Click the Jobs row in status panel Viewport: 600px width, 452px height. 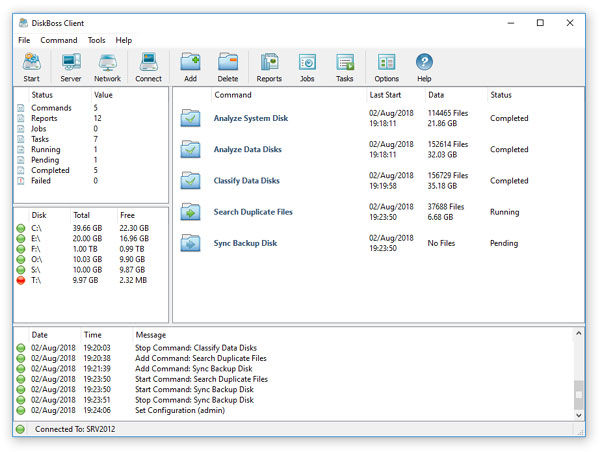pos(91,129)
